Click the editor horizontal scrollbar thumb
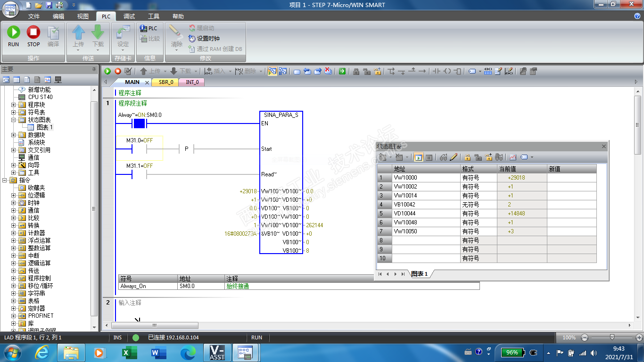This screenshot has height=362, width=644. (x=154, y=325)
